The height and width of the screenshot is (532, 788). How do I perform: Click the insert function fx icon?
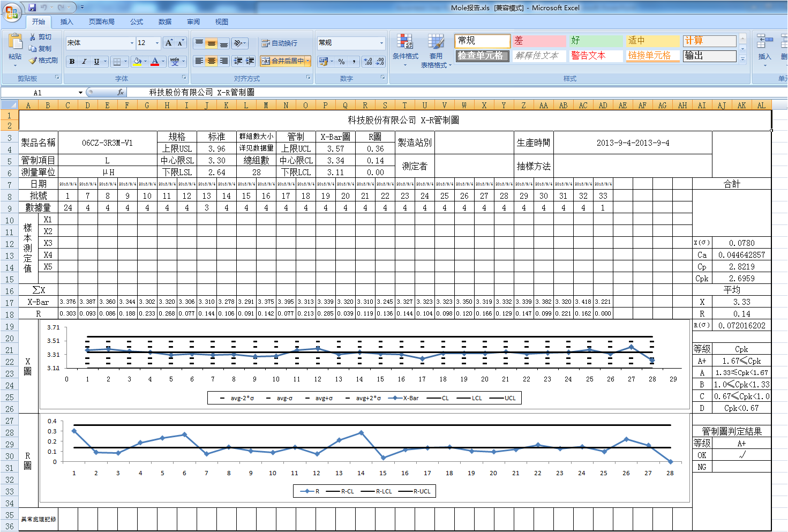point(121,93)
